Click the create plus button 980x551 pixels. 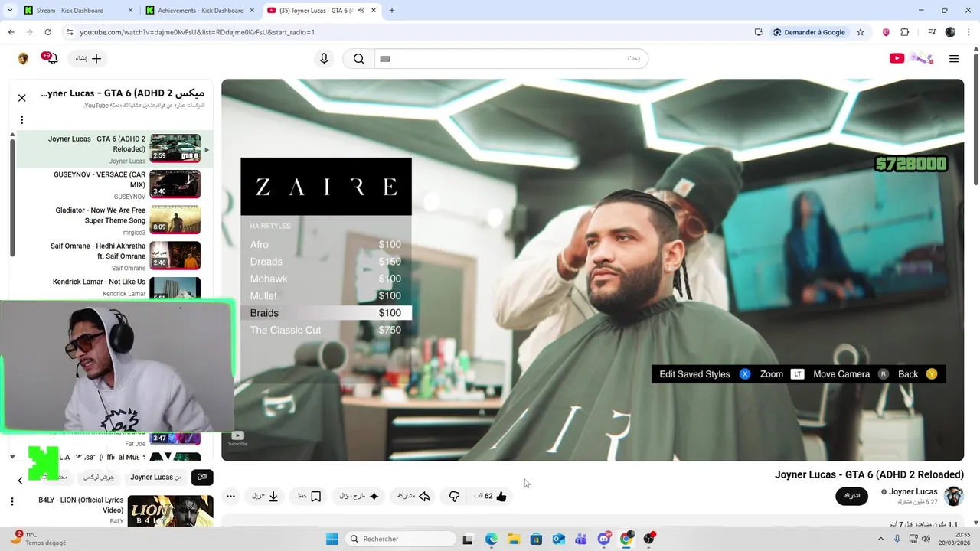tap(88, 58)
